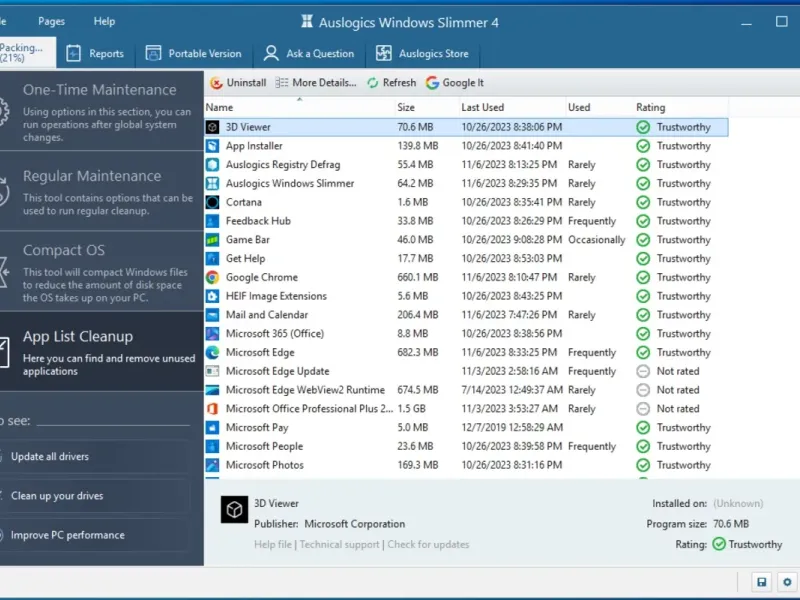Sort the list by the Size column
Screen dimensions: 800x600
coord(406,107)
